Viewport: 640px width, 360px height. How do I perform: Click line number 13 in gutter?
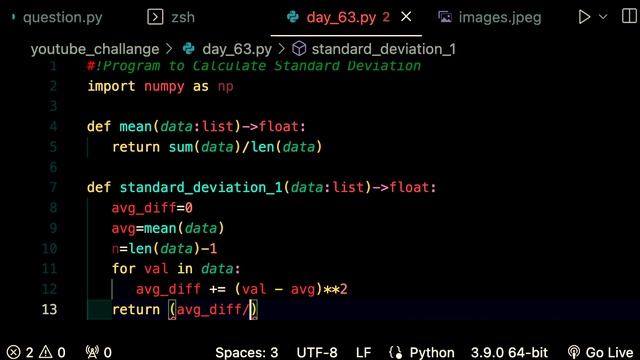tap(49, 309)
